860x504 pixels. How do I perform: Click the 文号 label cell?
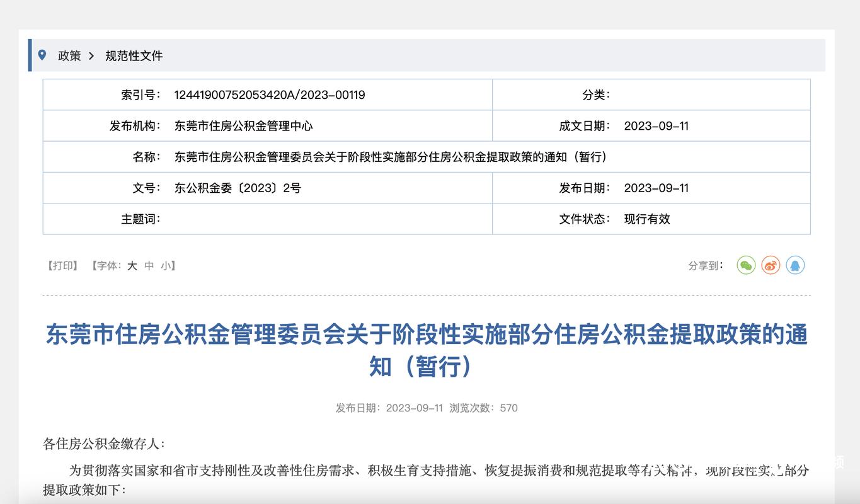click(x=146, y=188)
